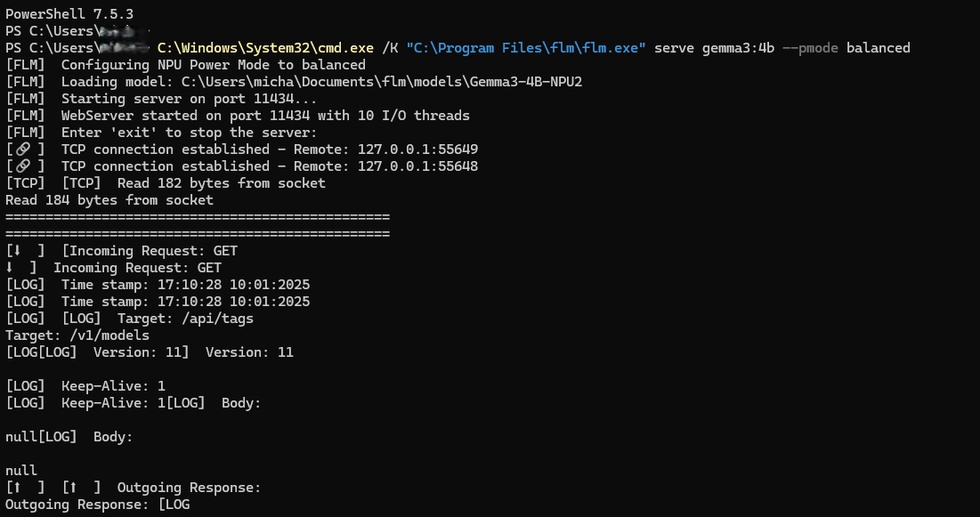
Task: Click the down arrow on the unbracketed Incoming Request line
Action: [x=11, y=268]
